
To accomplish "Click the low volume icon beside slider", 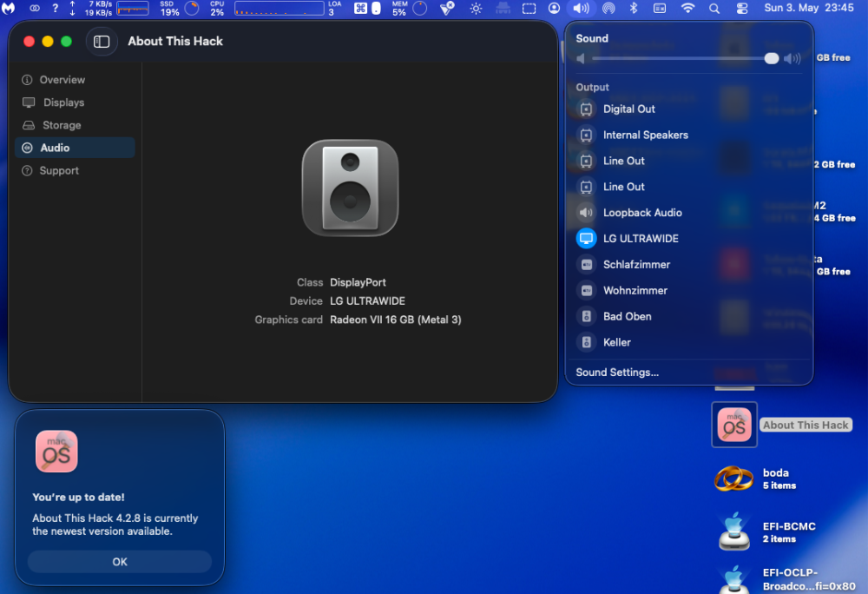I will [580, 59].
